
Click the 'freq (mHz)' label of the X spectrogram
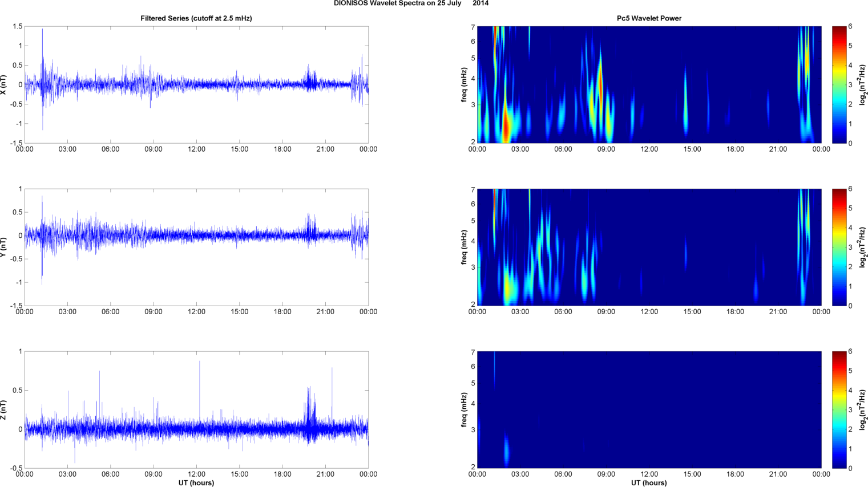point(465,84)
